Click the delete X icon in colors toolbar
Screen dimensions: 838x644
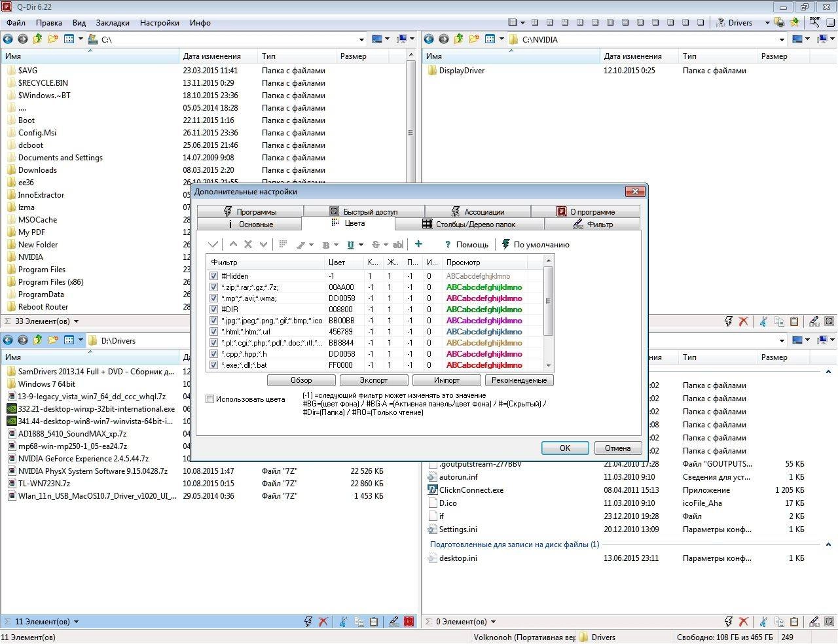(x=248, y=244)
